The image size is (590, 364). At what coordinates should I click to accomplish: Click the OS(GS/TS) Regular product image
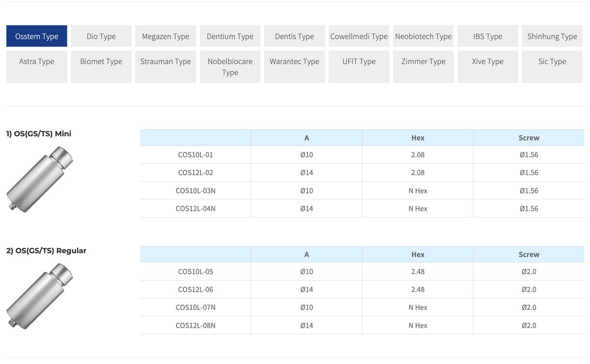[x=40, y=296]
